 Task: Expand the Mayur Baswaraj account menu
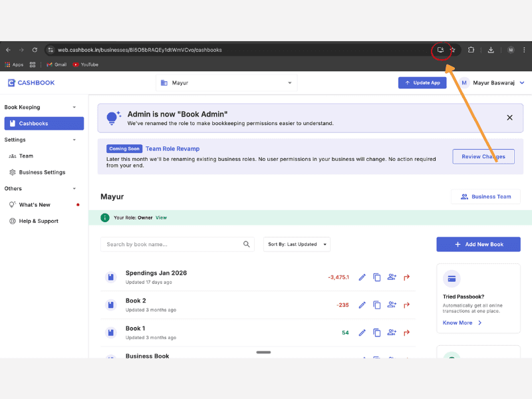(x=491, y=82)
